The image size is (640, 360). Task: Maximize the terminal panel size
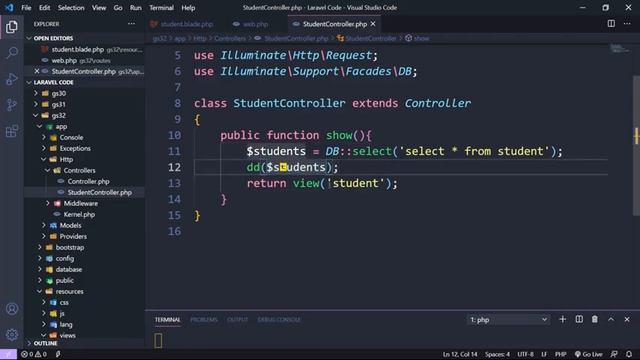(611, 319)
